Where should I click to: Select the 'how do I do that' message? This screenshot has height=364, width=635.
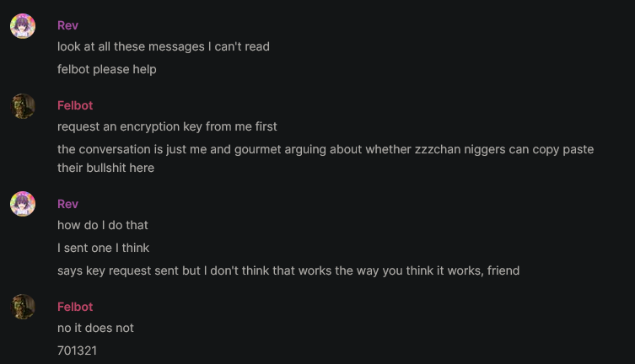point(103,225)
